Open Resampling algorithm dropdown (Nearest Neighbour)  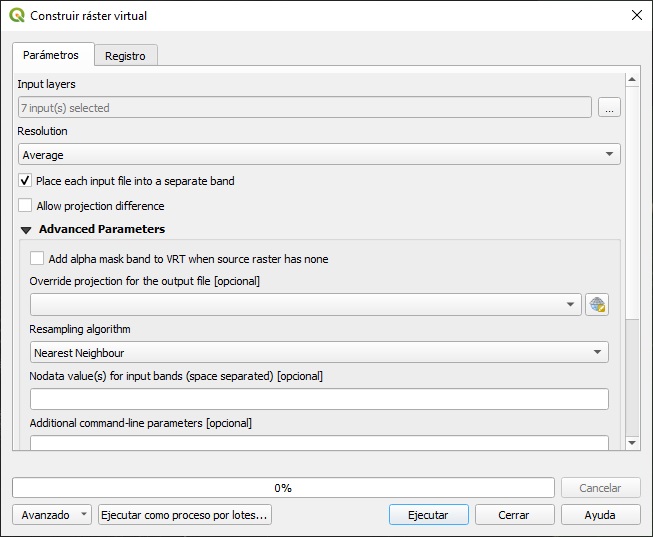[319, 352]
